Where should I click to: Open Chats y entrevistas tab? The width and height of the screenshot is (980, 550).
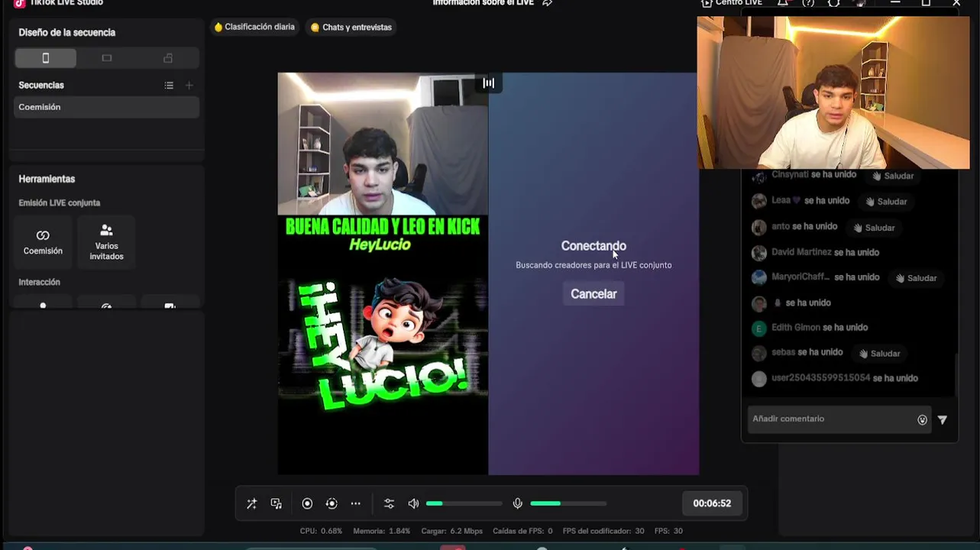pyautogui.click(x=351, y=27)
